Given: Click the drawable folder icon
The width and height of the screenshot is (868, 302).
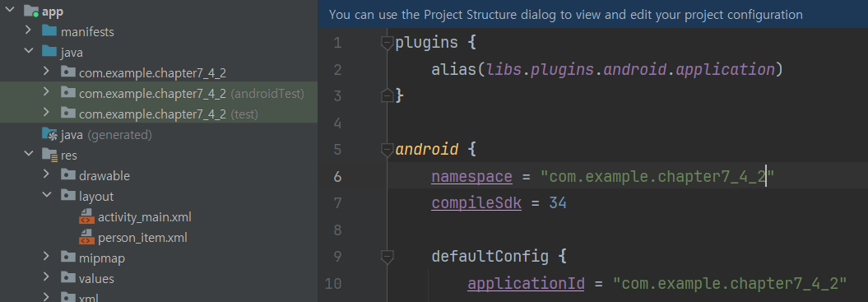Looking at the screenshot, I should pyautogui.click(x=68, y=175).
